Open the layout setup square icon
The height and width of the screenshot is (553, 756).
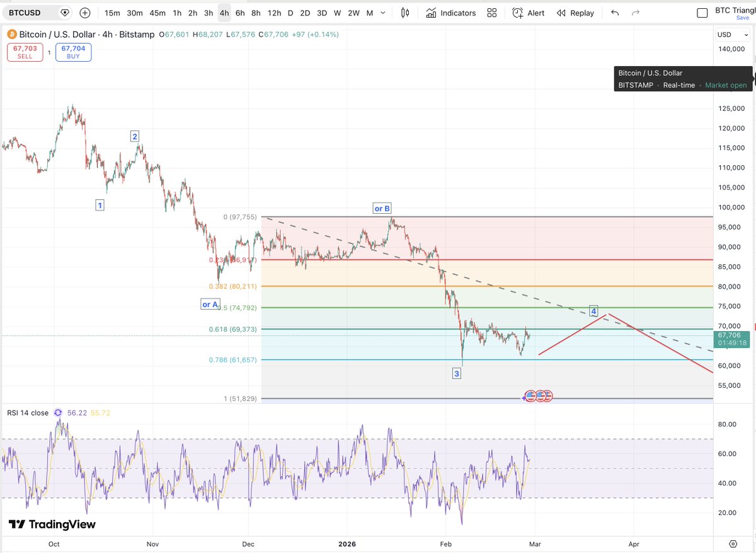point(703,13)
